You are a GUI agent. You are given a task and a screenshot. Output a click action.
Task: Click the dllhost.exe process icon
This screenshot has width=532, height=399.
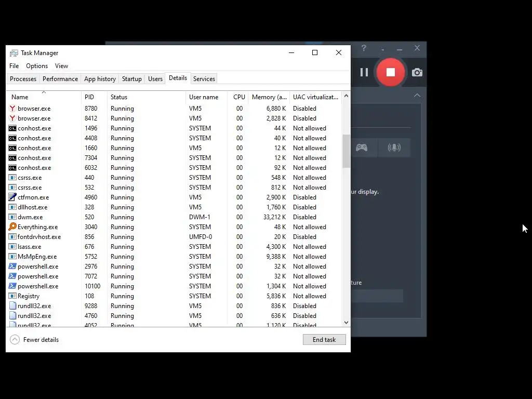coord(12,207)
